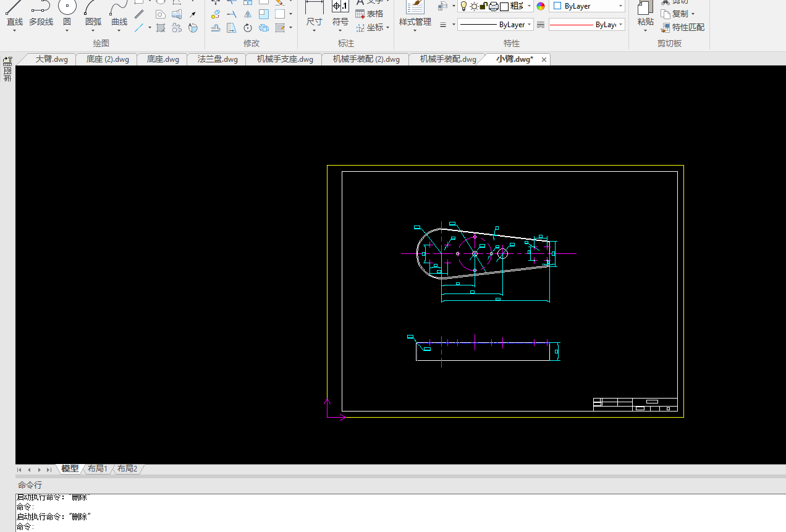This screenshot has width=786, height=532.
Task: Click the rainbow color wheel swatch
Action: tap(541, 6)
